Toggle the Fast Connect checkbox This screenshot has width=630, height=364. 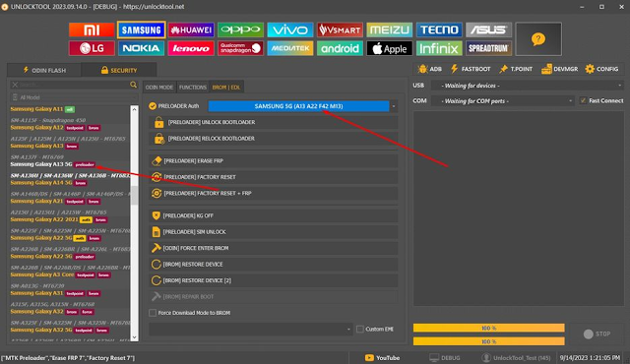[583, 100]
